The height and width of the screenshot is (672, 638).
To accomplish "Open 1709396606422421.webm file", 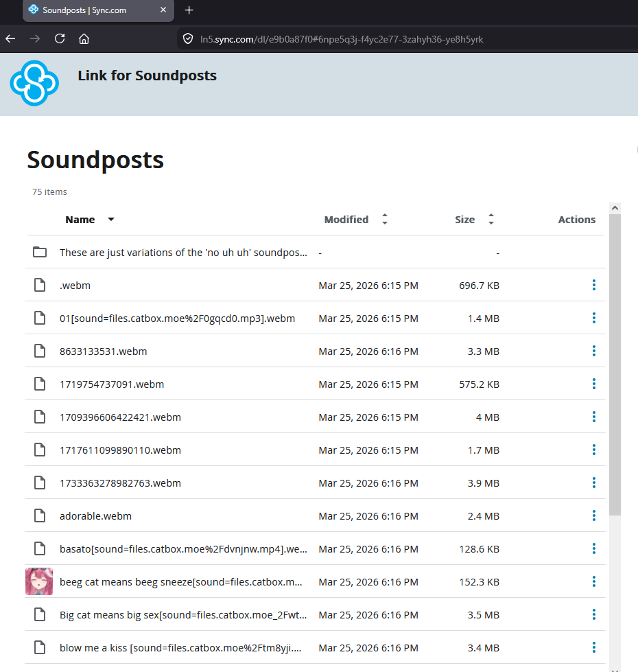I will [x=120, y=417].
